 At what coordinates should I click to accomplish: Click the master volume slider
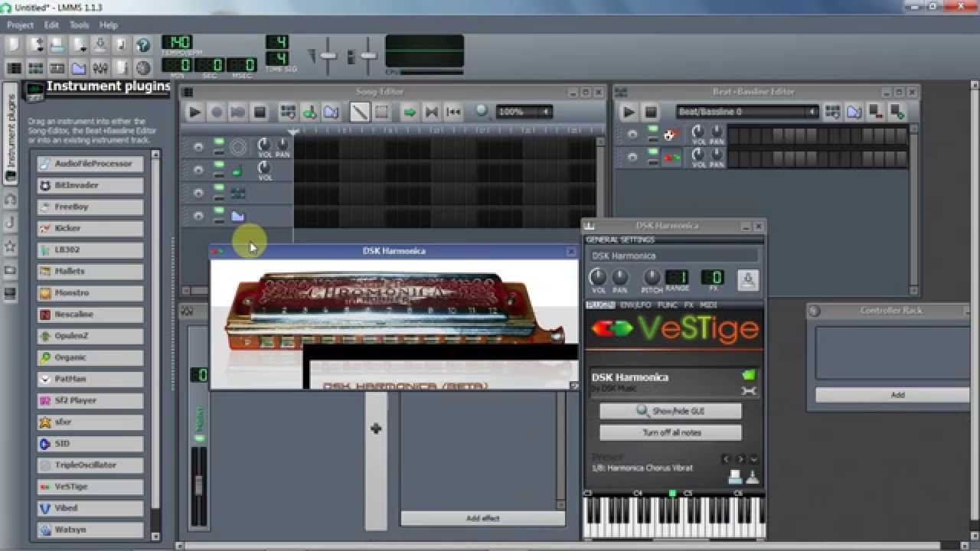tap(328, 57)
